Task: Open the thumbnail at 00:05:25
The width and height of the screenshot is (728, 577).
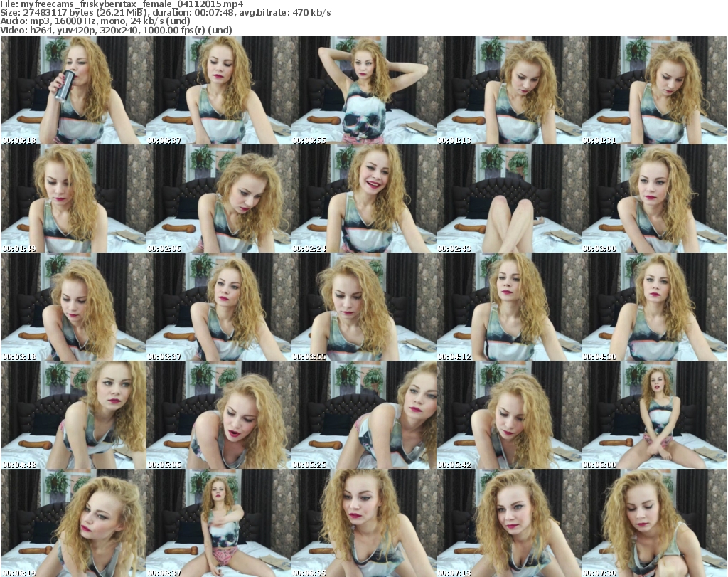Action: 363,415
